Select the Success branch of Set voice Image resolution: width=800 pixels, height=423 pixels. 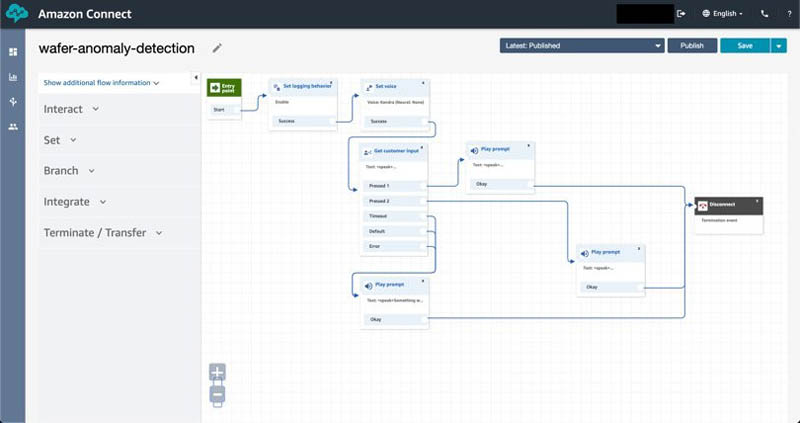tap(396, 121)
